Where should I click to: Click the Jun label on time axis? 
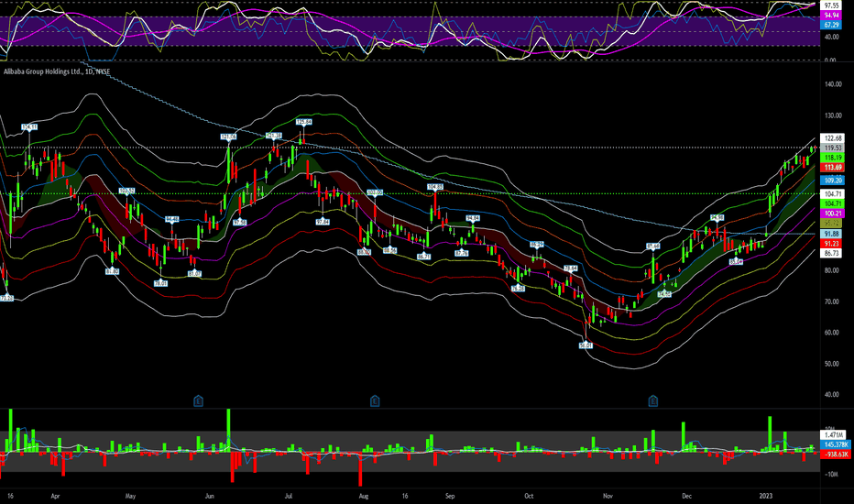coord(209,497)
